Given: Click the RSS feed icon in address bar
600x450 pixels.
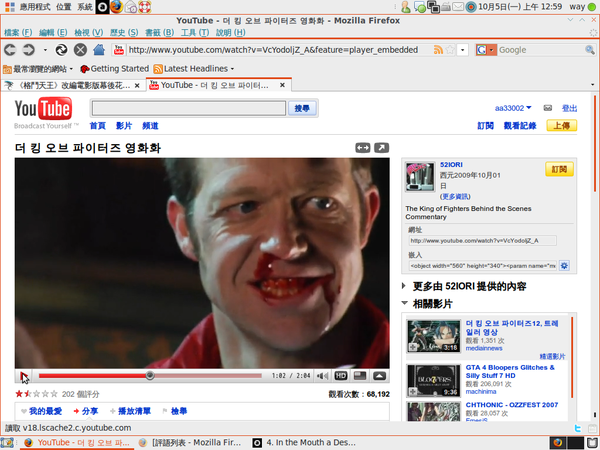Looking at the screenshot, I should (x=438, y=50).
